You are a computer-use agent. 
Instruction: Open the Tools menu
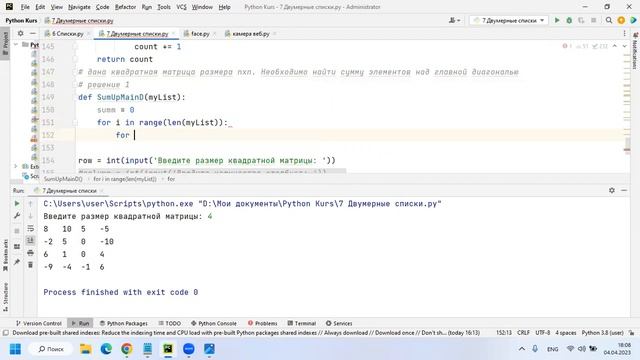tap(164, 7)
